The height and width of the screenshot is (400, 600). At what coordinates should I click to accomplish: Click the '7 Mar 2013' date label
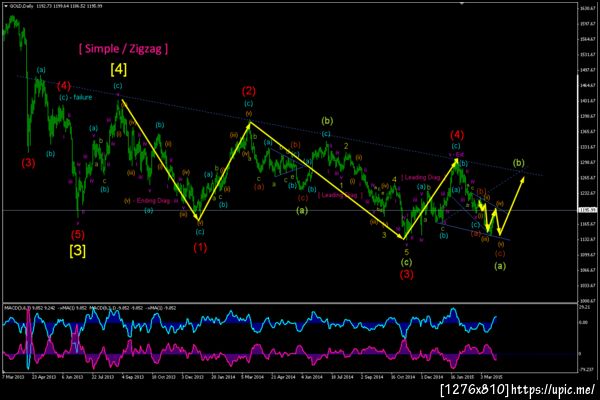pos(13,377)
